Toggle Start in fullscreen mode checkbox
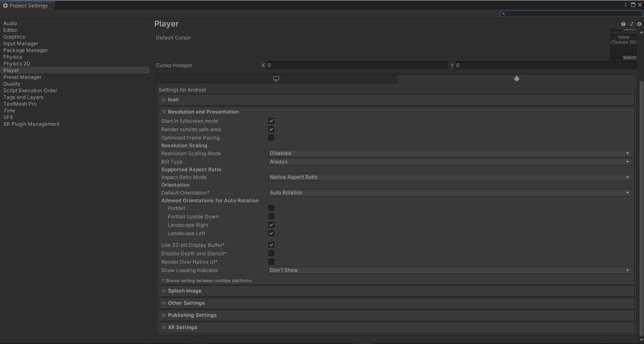Screen dimensions: 644x344 point(271,121)
